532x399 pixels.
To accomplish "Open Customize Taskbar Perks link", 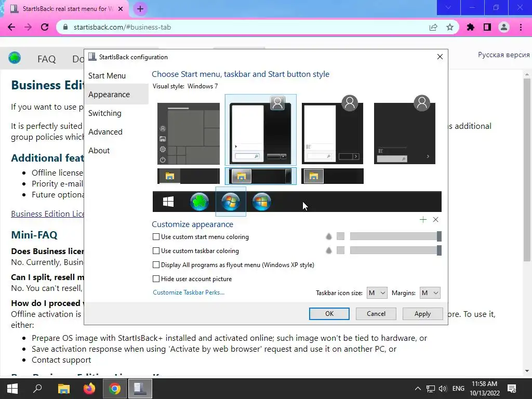I will point(189,292).
